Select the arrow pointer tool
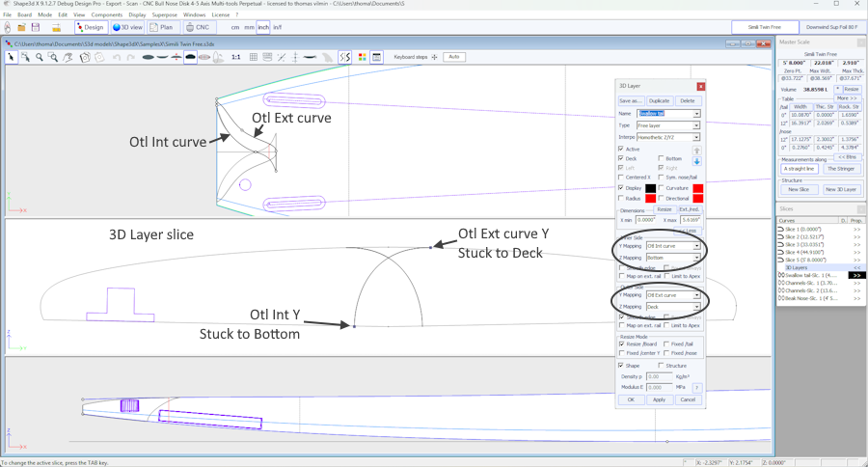This screenshot has width=868, height=467. 11,58
